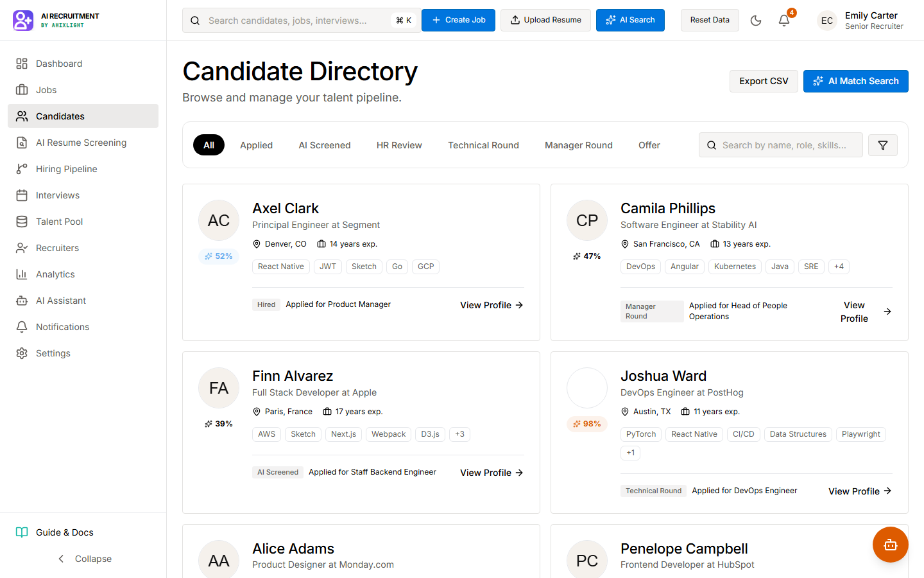Click the AI Search button

(x=630, y=20)
